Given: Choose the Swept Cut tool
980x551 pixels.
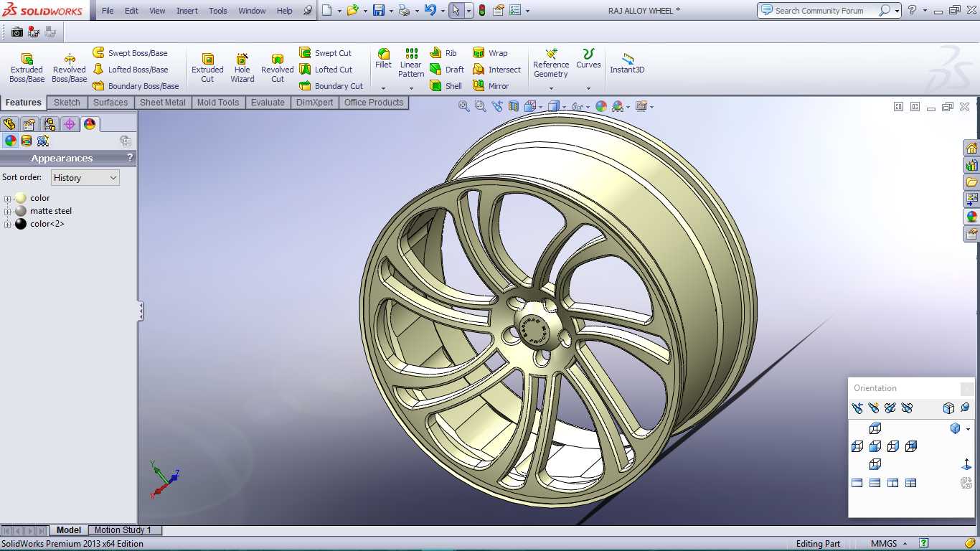Looking at the screenshot, I should tap(326, 53).
